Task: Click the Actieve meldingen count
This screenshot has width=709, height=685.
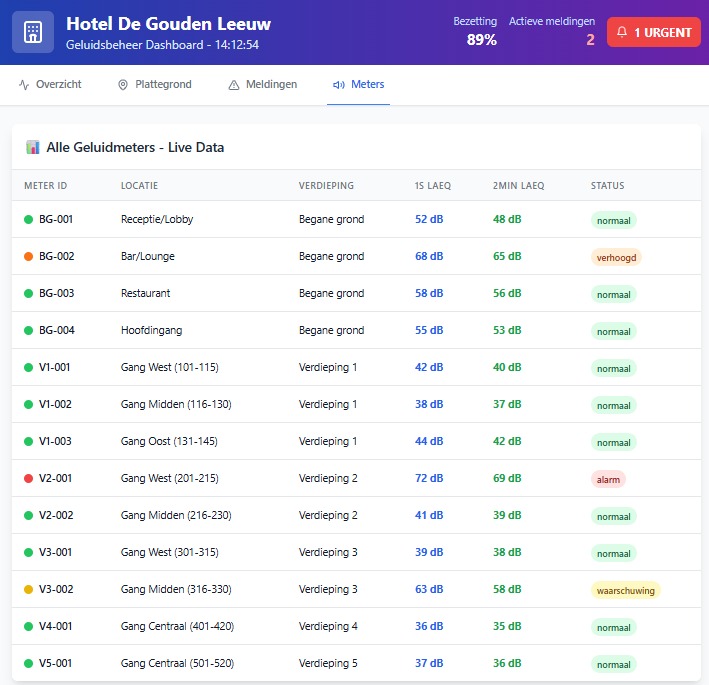Action: pyautogui.click(x=590, y=40)
